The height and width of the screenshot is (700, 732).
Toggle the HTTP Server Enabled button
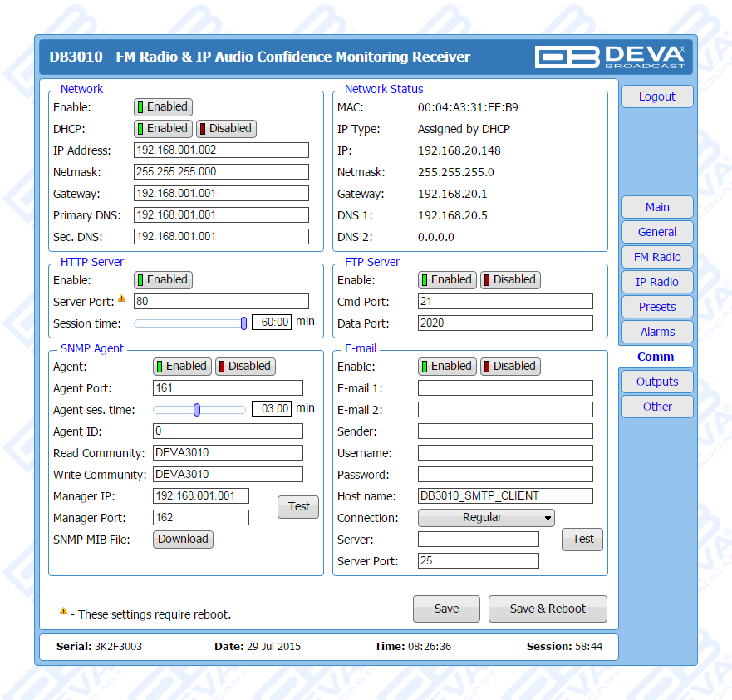pyautogui.click(x=163, y=280)
